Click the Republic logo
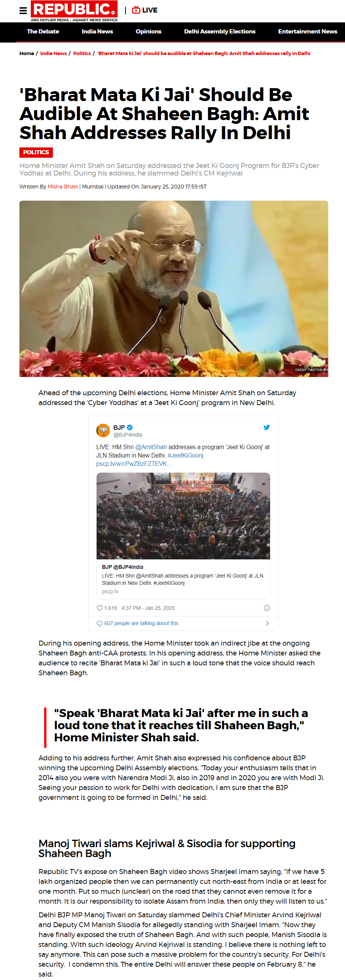 (x=74, y=11)
